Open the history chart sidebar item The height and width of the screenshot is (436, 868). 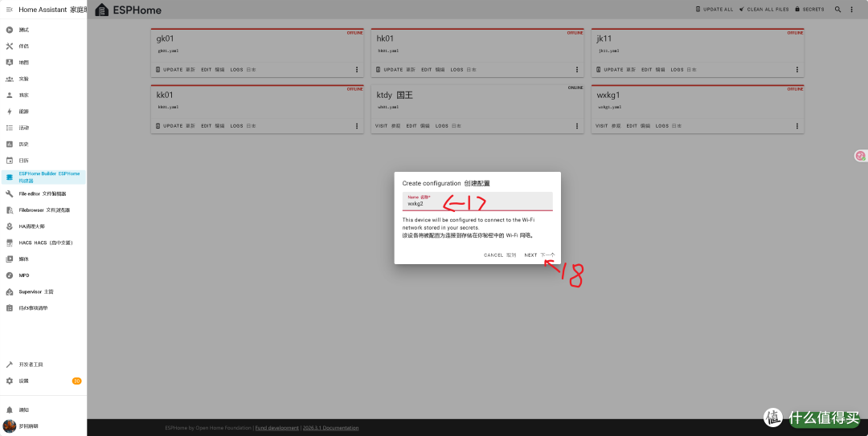[x=10, y=144]
